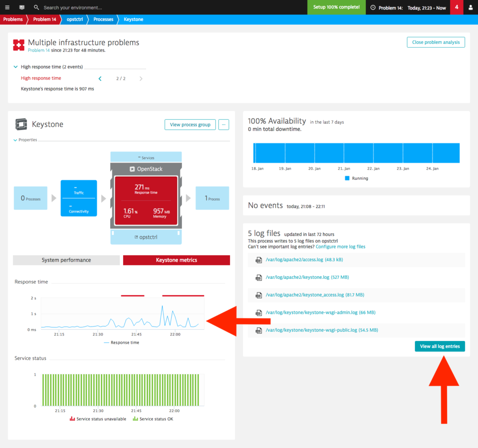
Task: Open the red 4 problems counter
Action: (x=457, y=7)
